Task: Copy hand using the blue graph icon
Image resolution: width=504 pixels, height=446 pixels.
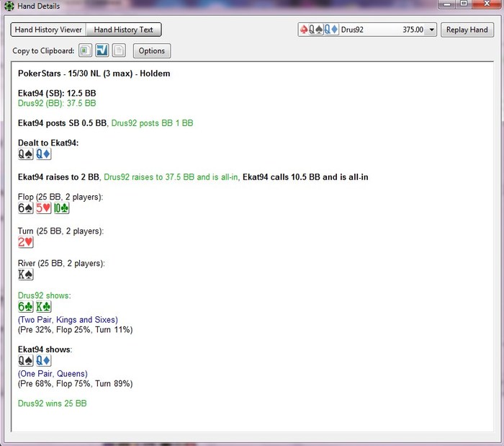Action: [102, 50]
